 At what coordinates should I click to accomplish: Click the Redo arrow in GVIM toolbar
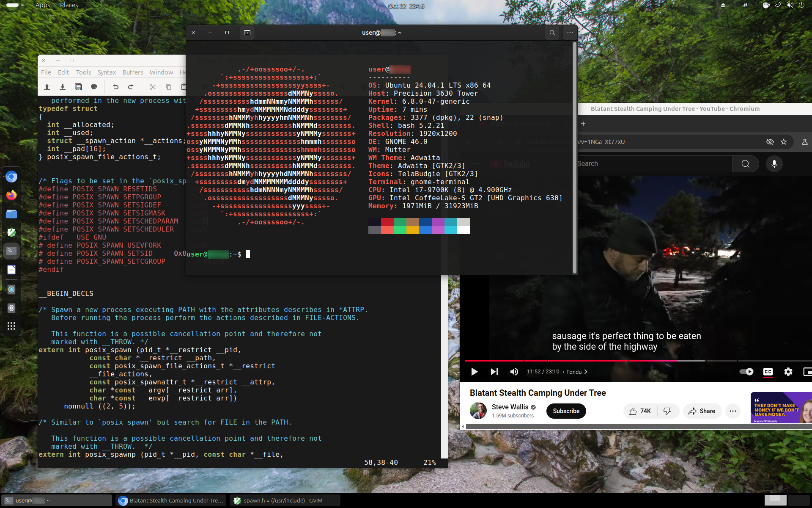131,87
